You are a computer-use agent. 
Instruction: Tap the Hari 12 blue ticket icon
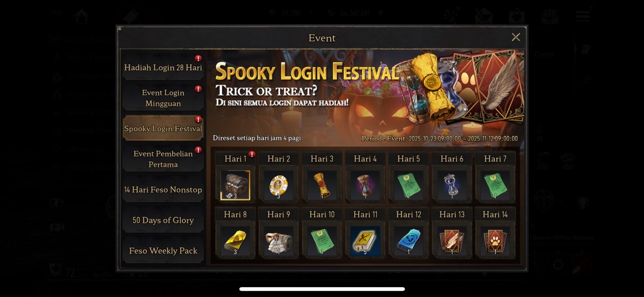coord(408,241)
